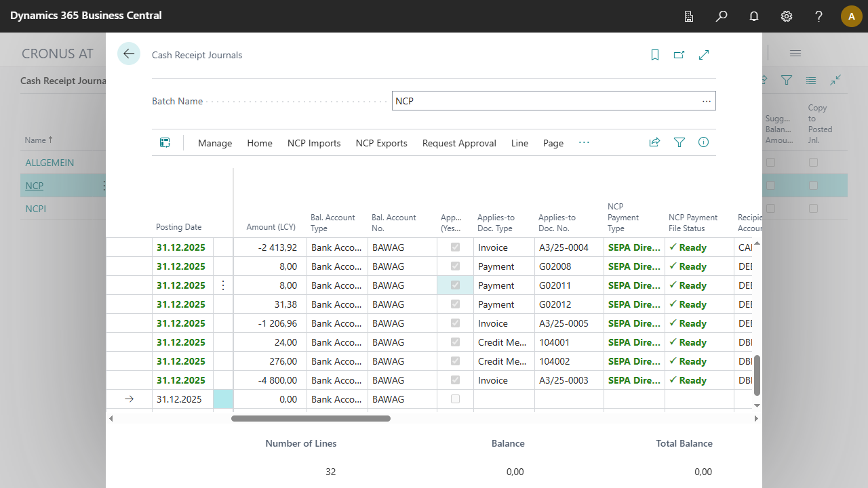Screen dimensions: 868x488
Task: Open the notifications bell
Action: point(754,16)
